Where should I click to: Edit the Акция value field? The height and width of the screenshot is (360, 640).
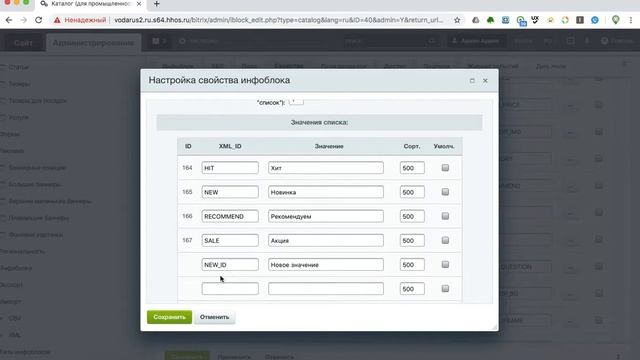[326, 240]
